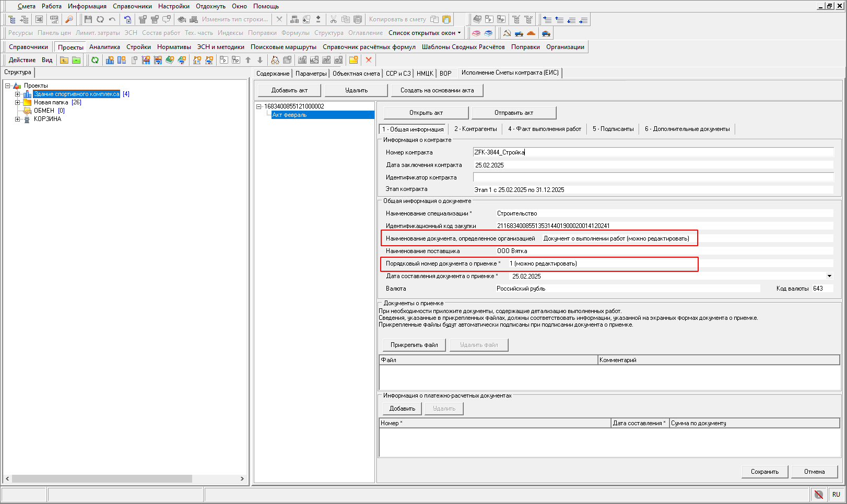Open the acceptance document date dropdown

[x=829, y=276]
